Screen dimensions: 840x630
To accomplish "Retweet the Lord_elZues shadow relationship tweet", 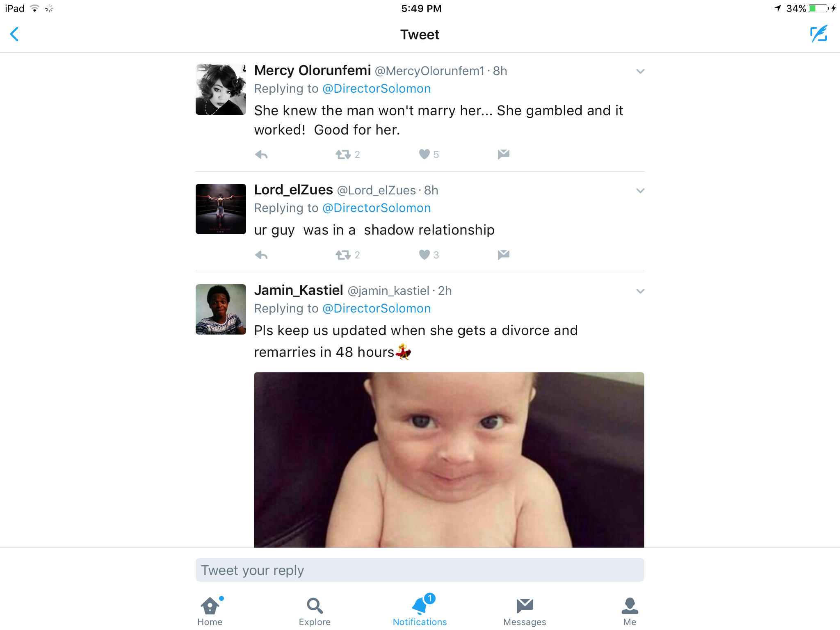I will pyautogui.click(x=343, y=255).
